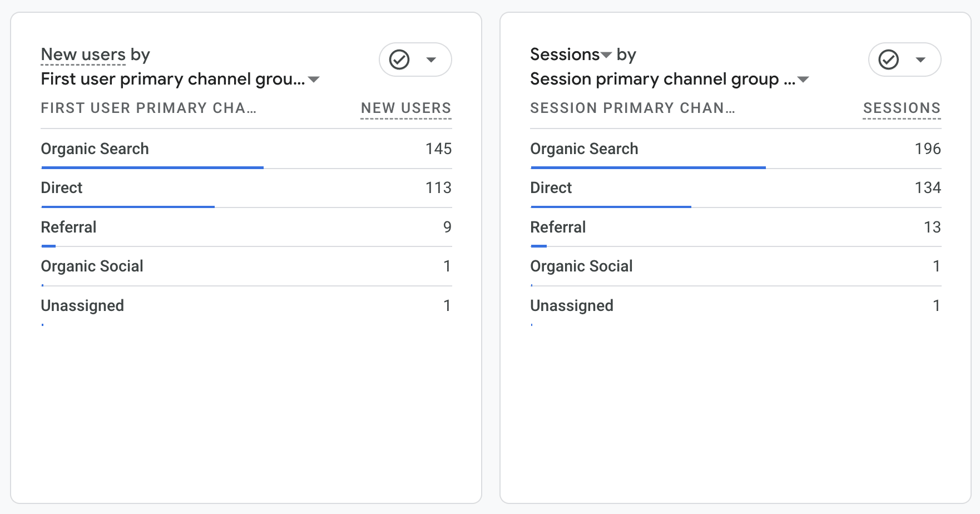
Task: Sort by the SESSIONS column header
Action: click(x=902, y=108)
